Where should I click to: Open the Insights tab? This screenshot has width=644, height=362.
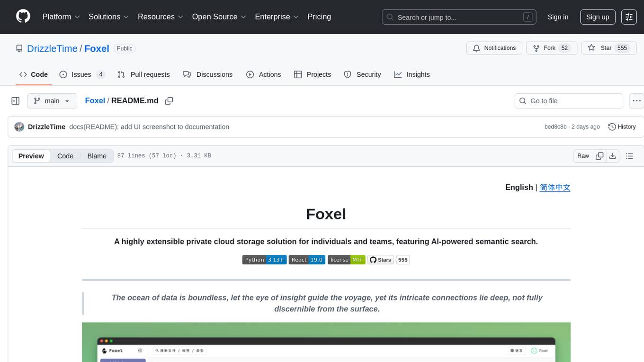coord(412,74)
